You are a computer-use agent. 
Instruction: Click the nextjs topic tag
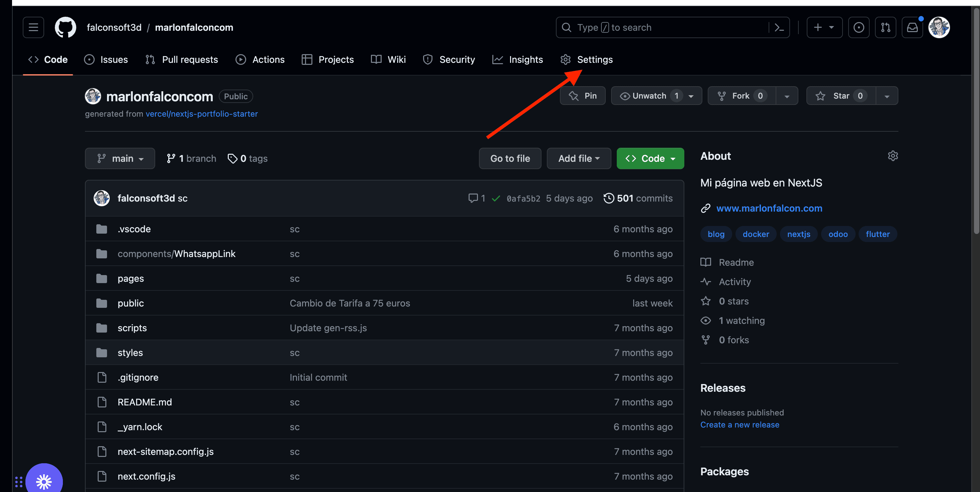tap(798, 234)
